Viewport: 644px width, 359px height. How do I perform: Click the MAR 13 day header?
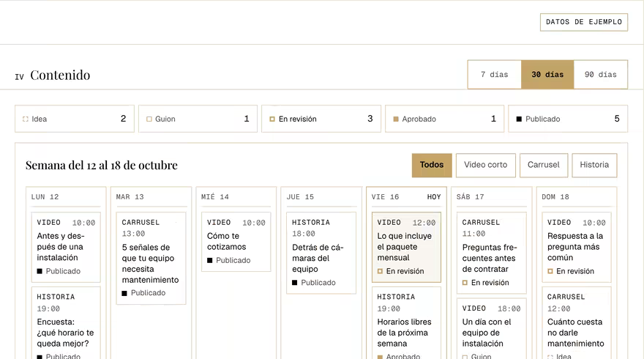pyautogui.click(x=130, y=197)
